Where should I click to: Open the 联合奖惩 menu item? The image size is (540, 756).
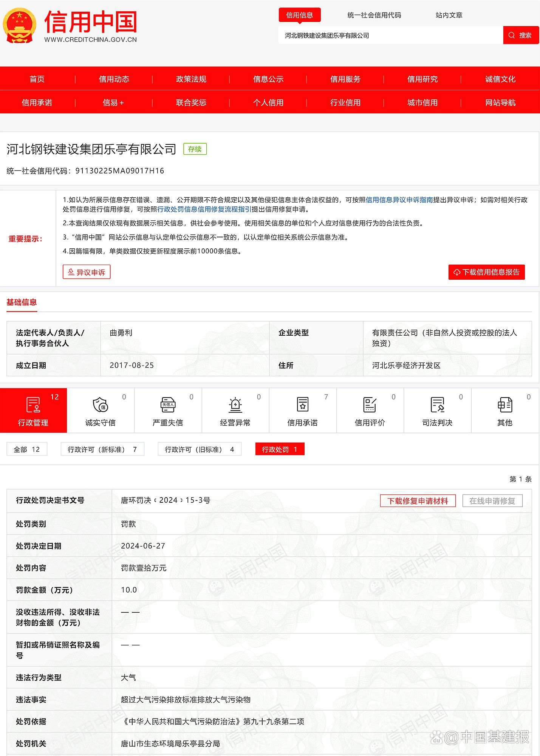(x=191, y=102)
